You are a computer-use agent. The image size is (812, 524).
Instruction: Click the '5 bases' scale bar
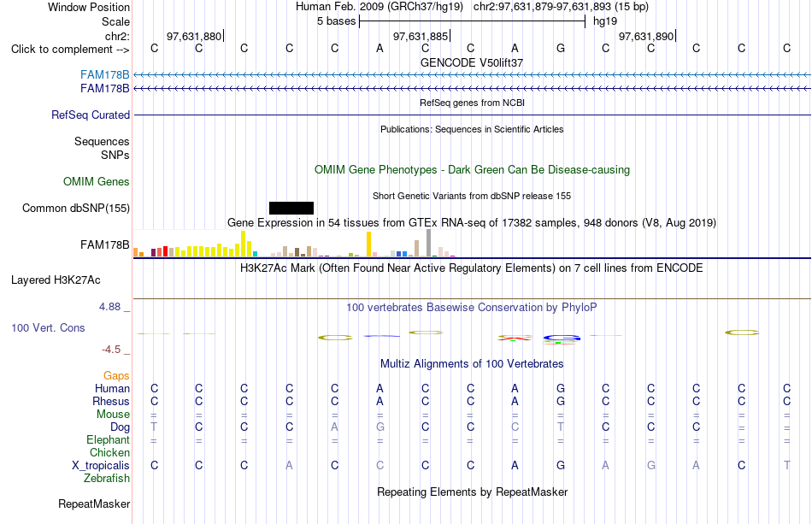pyautogui.click(x=472, y=21)
